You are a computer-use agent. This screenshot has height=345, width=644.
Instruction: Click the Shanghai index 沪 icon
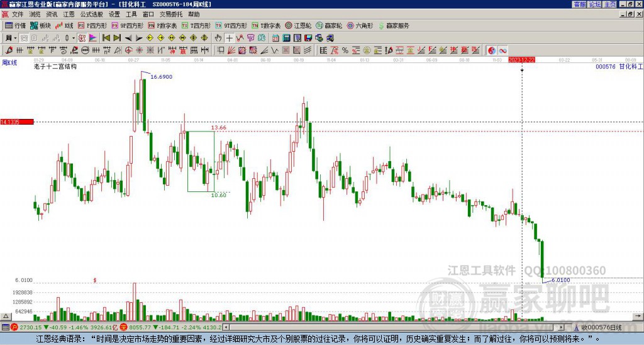(x=14, y=327)
